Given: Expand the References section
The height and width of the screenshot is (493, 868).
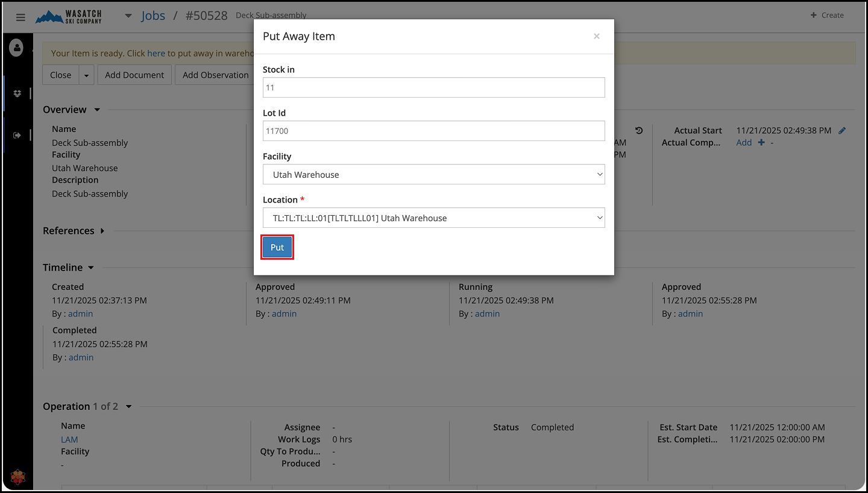Looking at the screenshot, I should pos(102,231).
